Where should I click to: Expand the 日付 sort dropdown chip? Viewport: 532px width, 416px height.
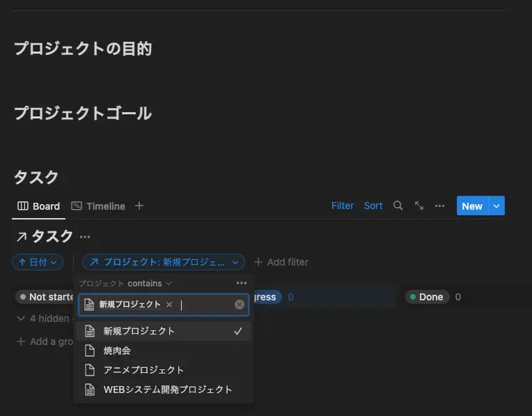(38, 262)
